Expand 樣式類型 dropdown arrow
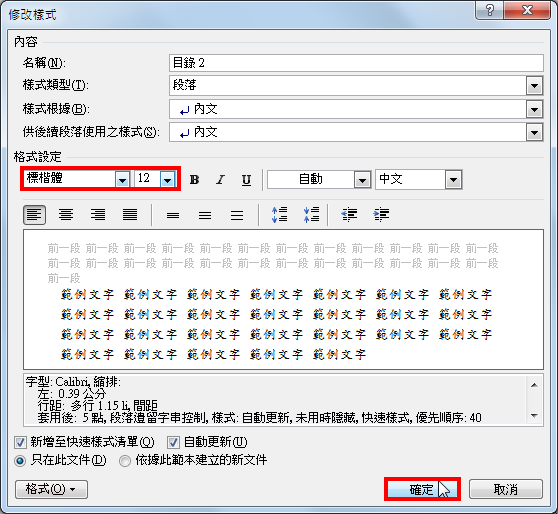This screenshot has height=514, width=558. tap(534, 86)
